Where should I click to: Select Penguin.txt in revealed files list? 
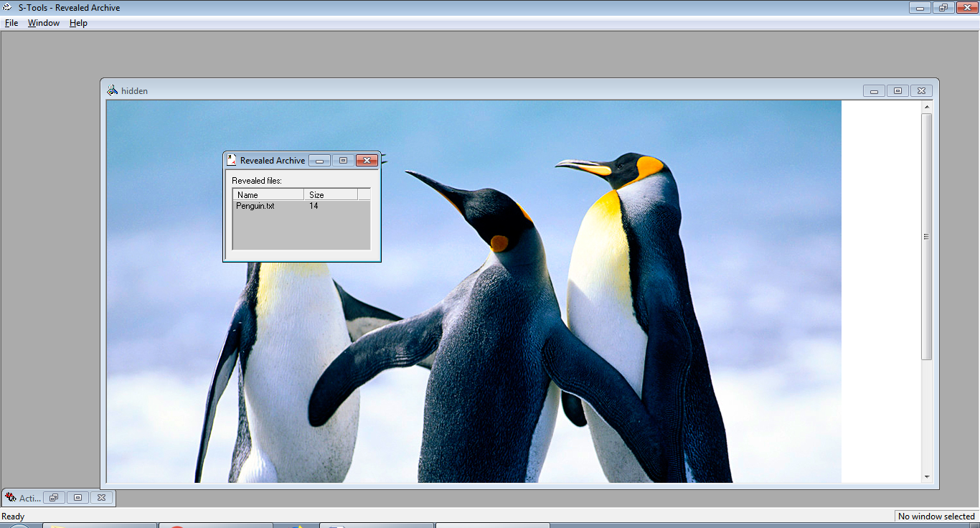pos(255,206)
